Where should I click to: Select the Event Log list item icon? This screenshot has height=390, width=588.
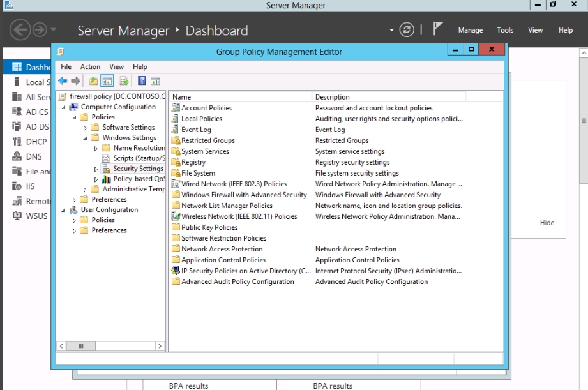(175, 130)
